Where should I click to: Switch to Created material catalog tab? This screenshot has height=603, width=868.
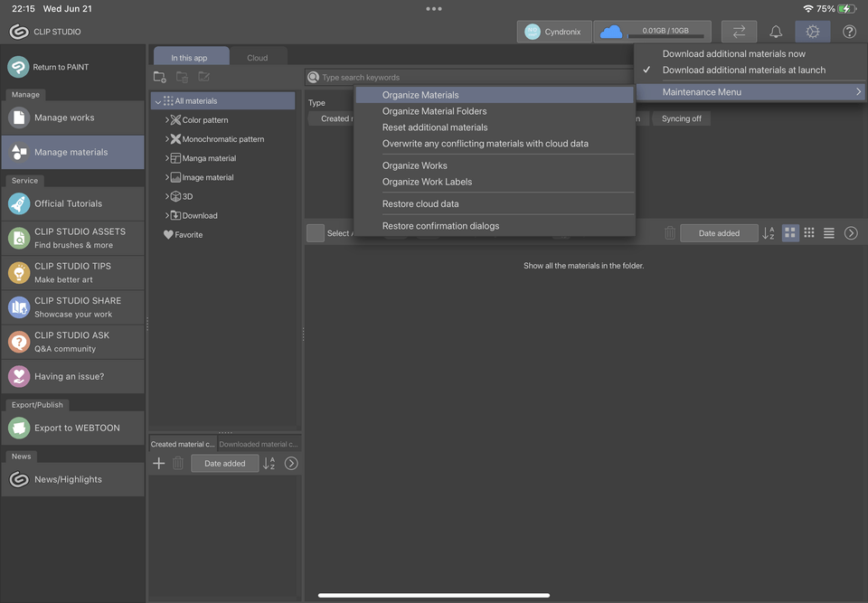click(183, 444)
